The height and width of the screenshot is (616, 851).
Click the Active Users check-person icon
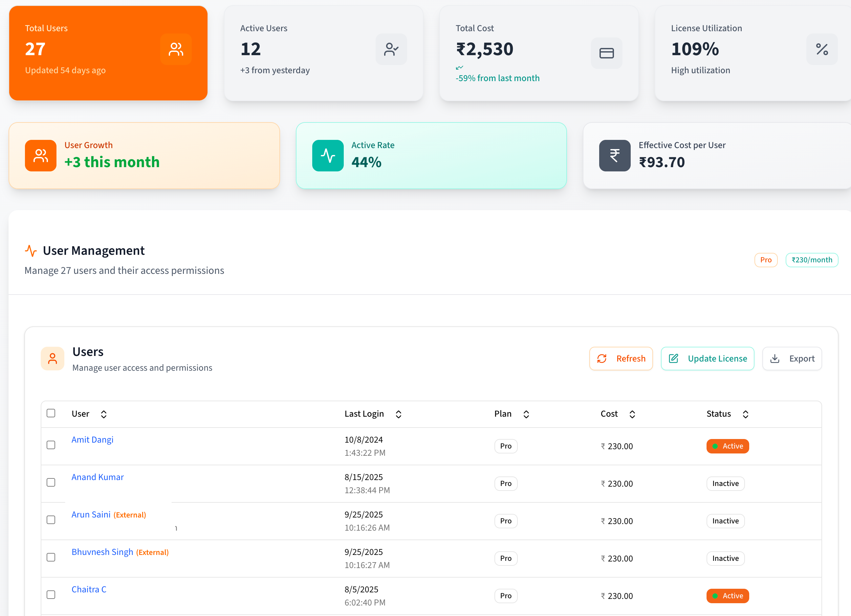click(x=391, y=49)
